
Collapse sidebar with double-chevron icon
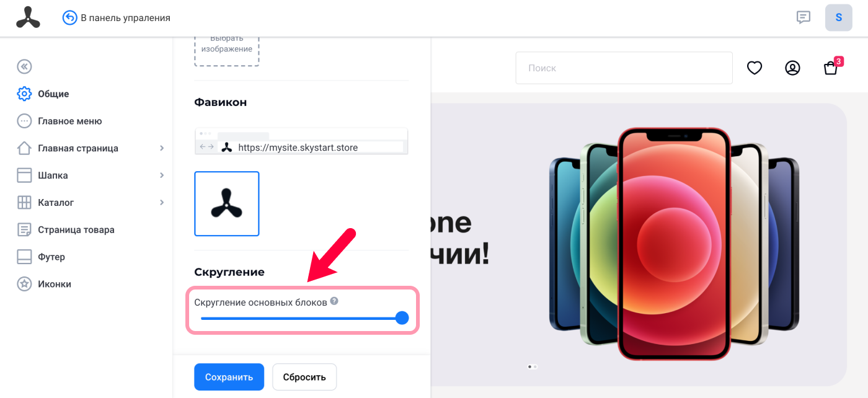tap(24, 66)
